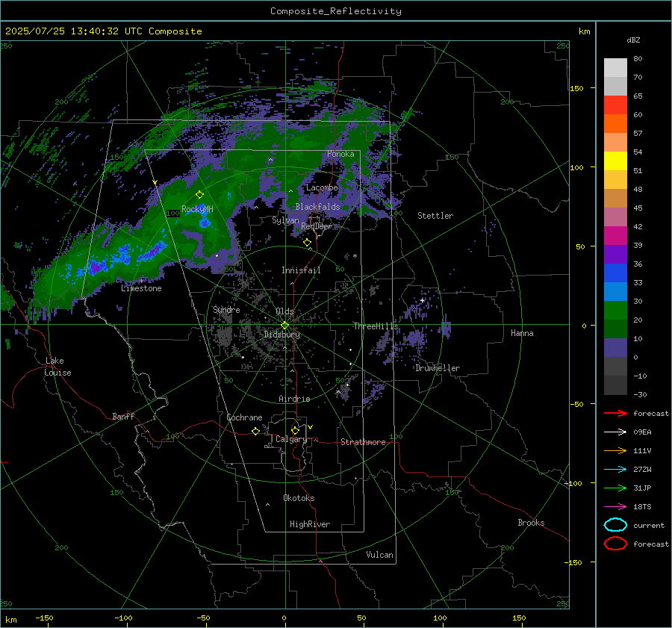The image size is (672, 628).
Task: Click the light gray 80 dBZ swatch
Action: coord(615,68)
